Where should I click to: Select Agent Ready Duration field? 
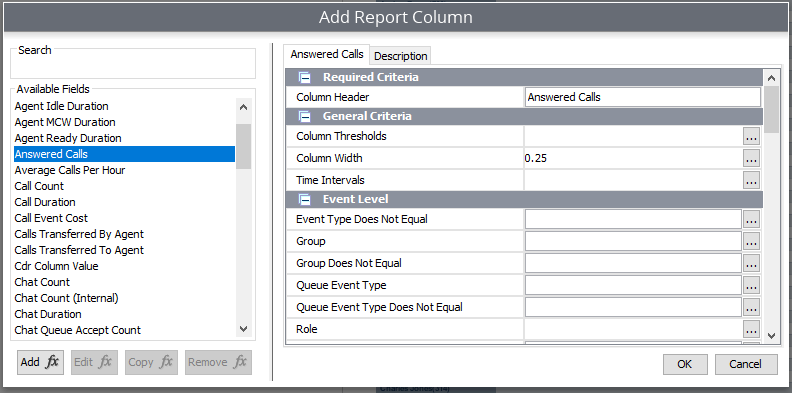[124, 138]
